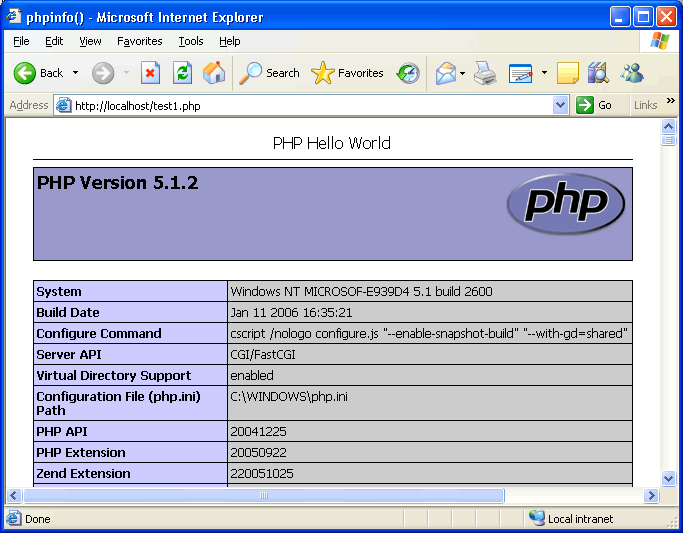Click "Jan 11 2006 16:35:21" value

click(291, 313)
